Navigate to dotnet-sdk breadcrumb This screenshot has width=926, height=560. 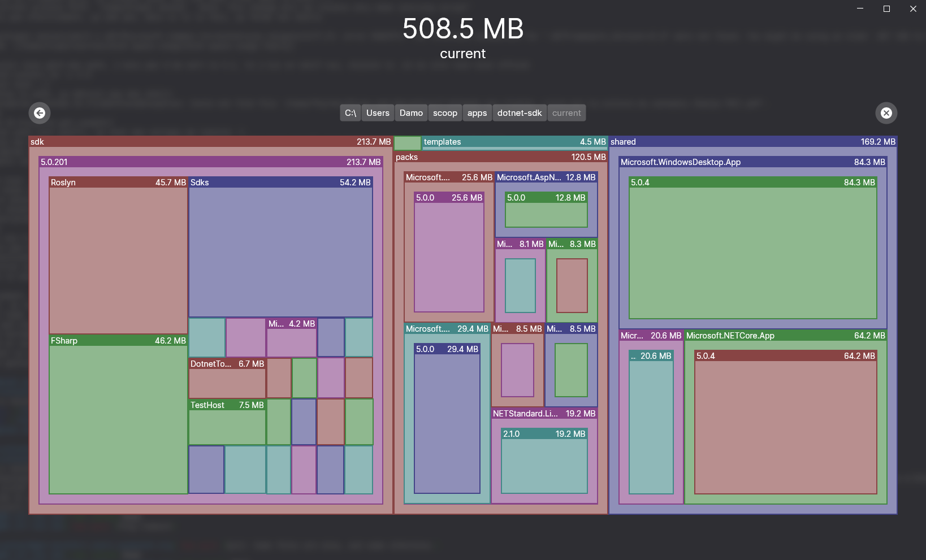click(x=520, y=113)
